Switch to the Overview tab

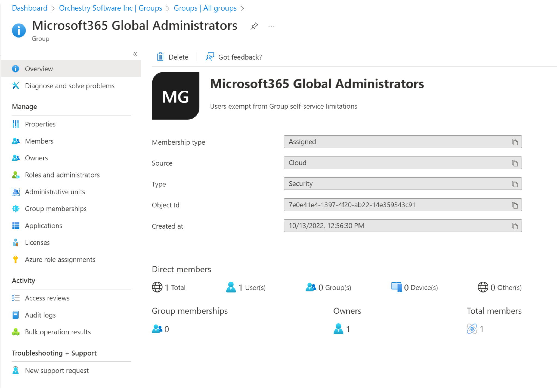(x=39, y=69)
